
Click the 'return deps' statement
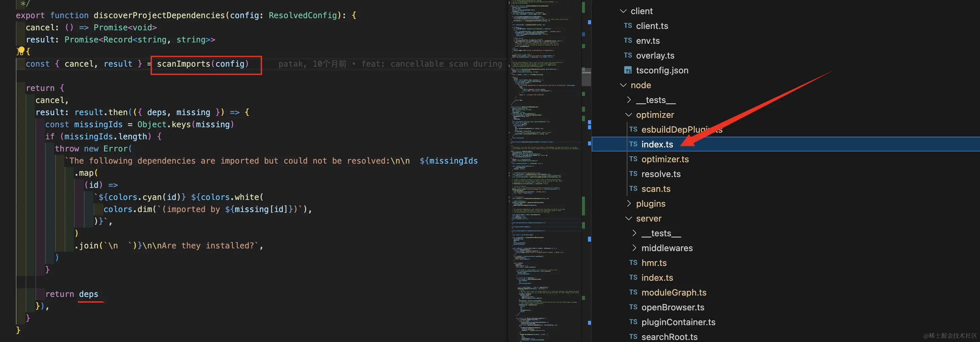[x=71, y=295]
